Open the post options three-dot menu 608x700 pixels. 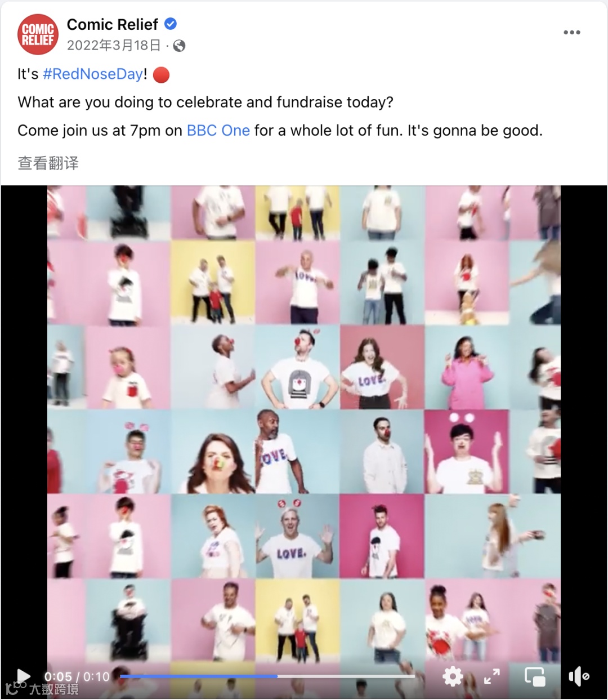pyautogui.click(x=571, y=32)
